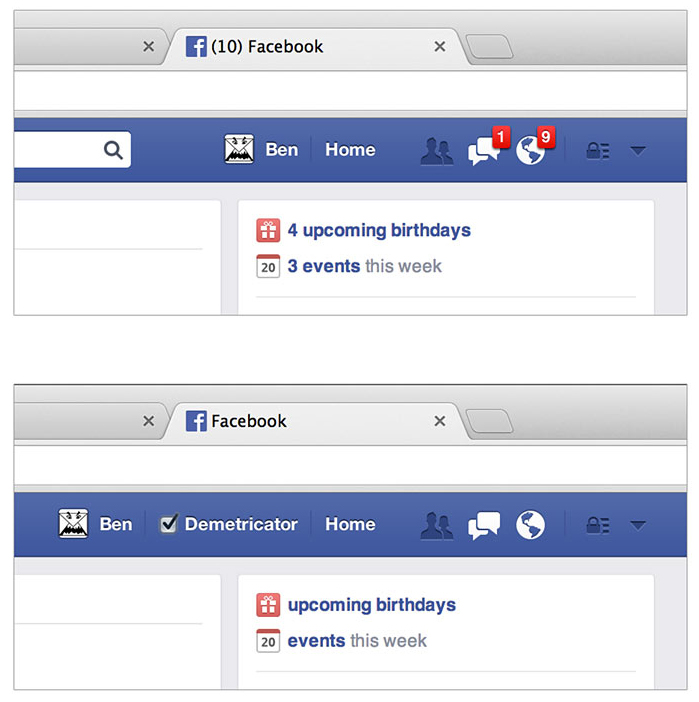Open friend requests icon in top navbar

437,151
